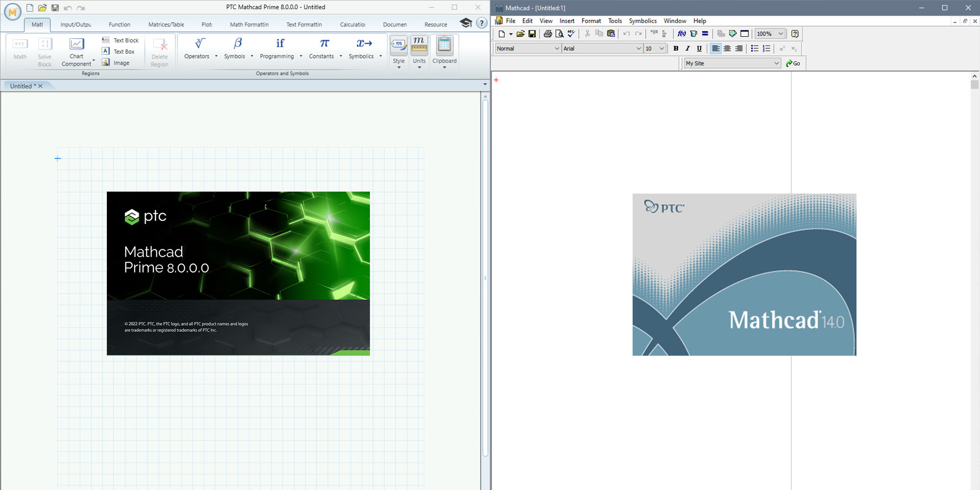Run spell check with the ABC checkmark icon
The image size is (980, 490).
pos(571,34)
